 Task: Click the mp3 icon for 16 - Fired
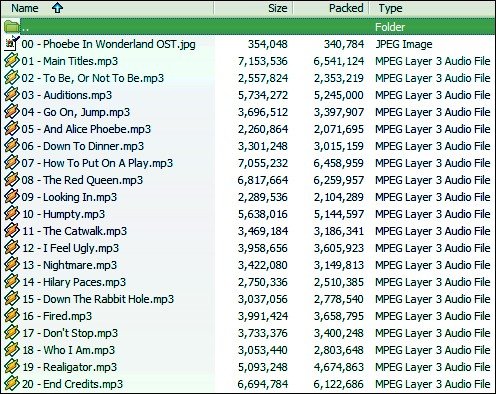coord(11,316)
